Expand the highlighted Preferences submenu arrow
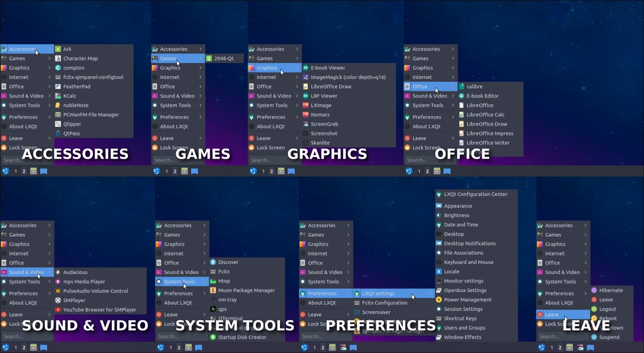This screenshot has width=644, height=353. (348, 293)
